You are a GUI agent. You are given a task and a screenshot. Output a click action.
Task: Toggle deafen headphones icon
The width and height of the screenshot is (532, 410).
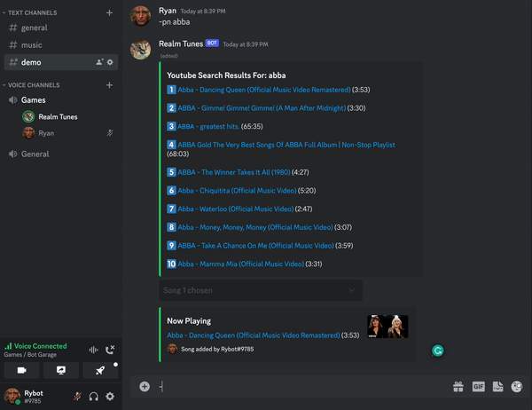coord(94,397)
